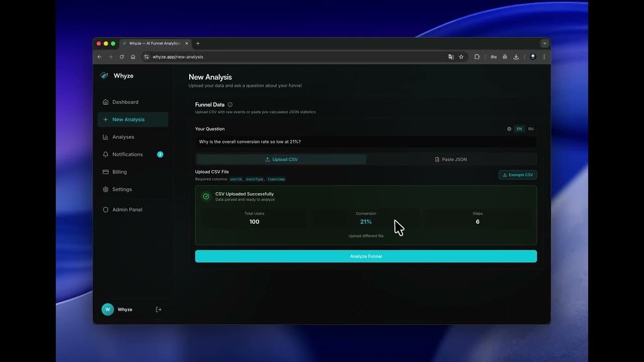Select the EN language toggle
Screen dimensions: 644x362
point(519,129)
